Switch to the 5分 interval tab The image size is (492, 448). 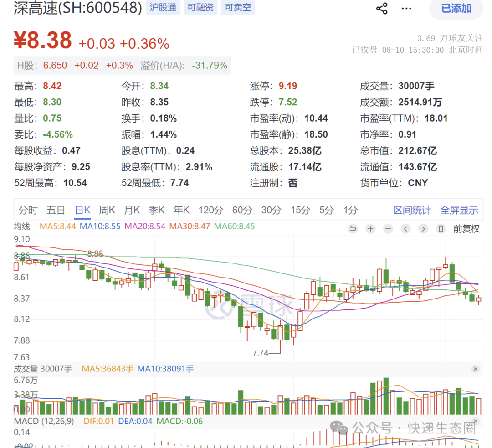326,210
